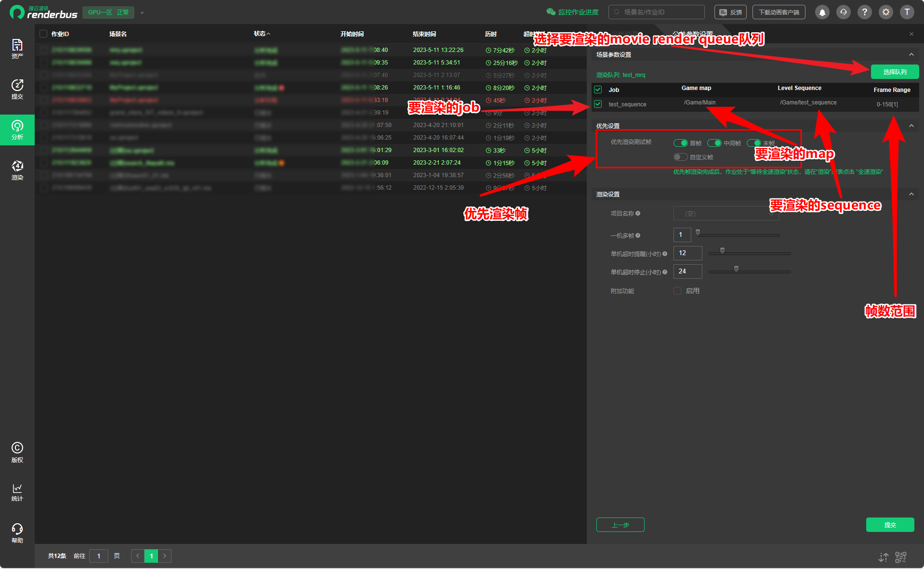Click the /Game/test_sequence level sequence cell
924x569 pixels.
pyautogui.click(x=808, y=103)
